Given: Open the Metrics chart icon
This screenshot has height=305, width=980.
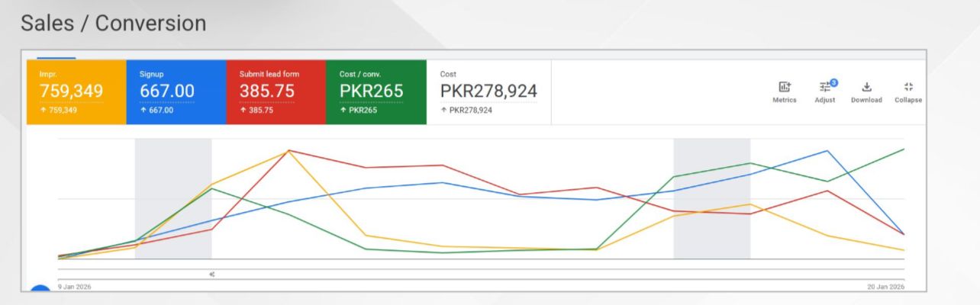Looking at the screenshot, I should (784, 87).
